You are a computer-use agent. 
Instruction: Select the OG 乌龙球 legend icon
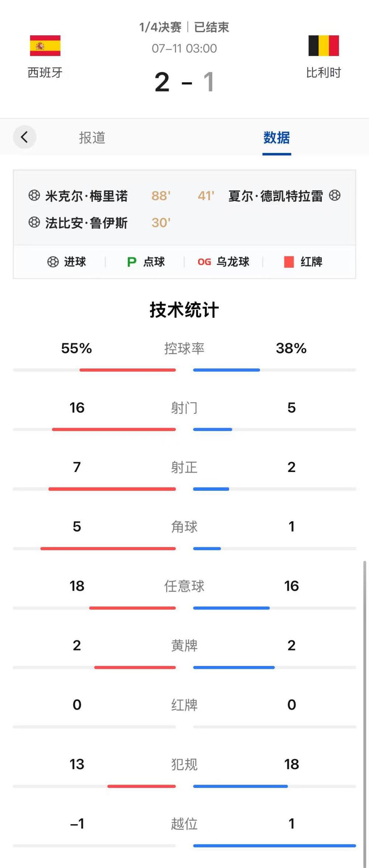(x=204, y=262)
